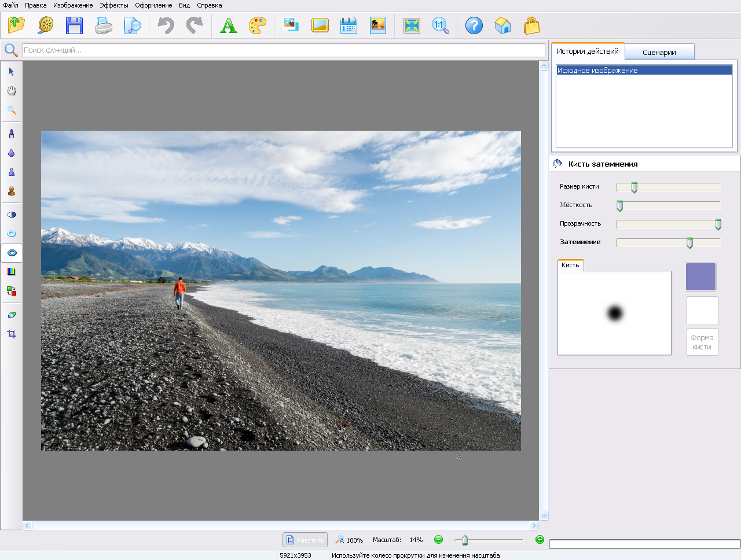
Task: Click the green plus zoom-in button
Action: pos(540,540)
